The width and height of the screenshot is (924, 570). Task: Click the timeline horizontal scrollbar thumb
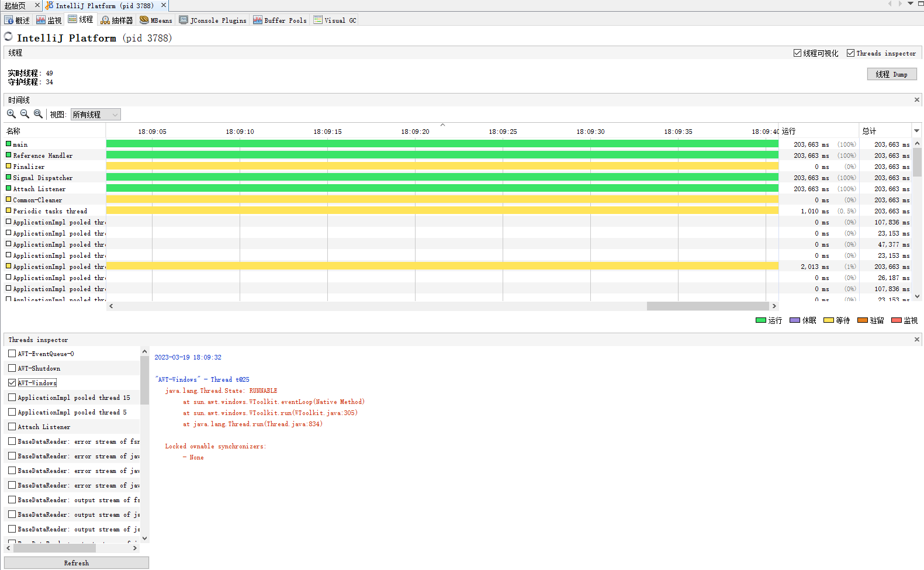(707, 306)
